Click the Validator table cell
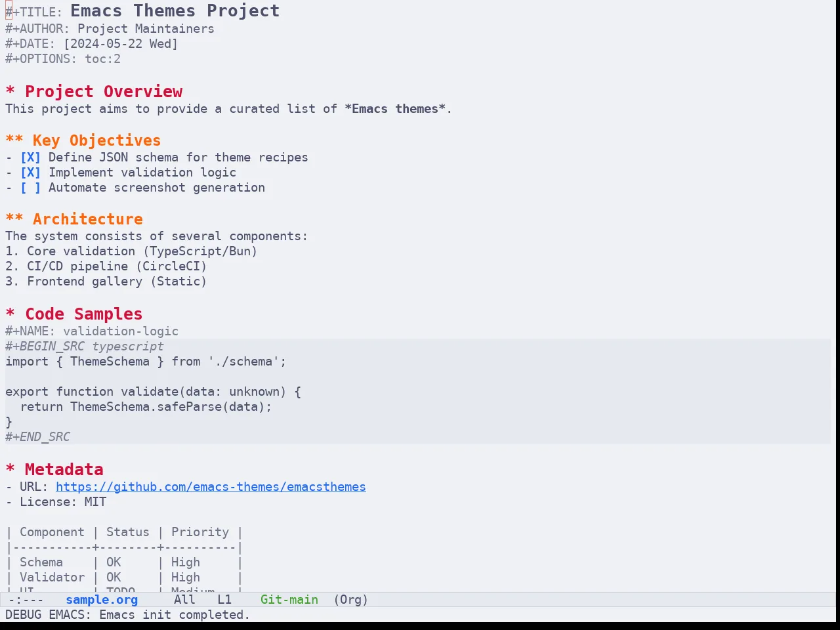 point(52,577)
